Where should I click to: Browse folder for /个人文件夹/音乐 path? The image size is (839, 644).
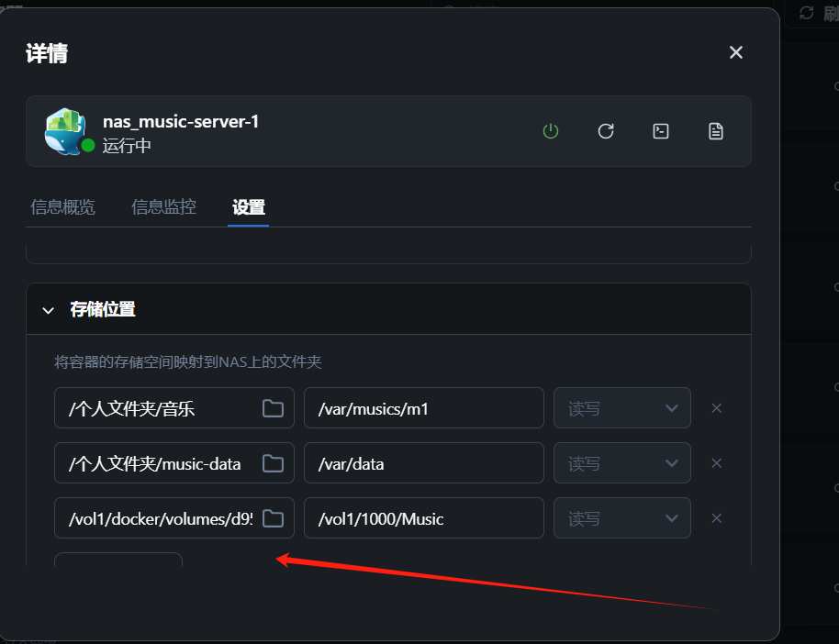click(273, 408)
